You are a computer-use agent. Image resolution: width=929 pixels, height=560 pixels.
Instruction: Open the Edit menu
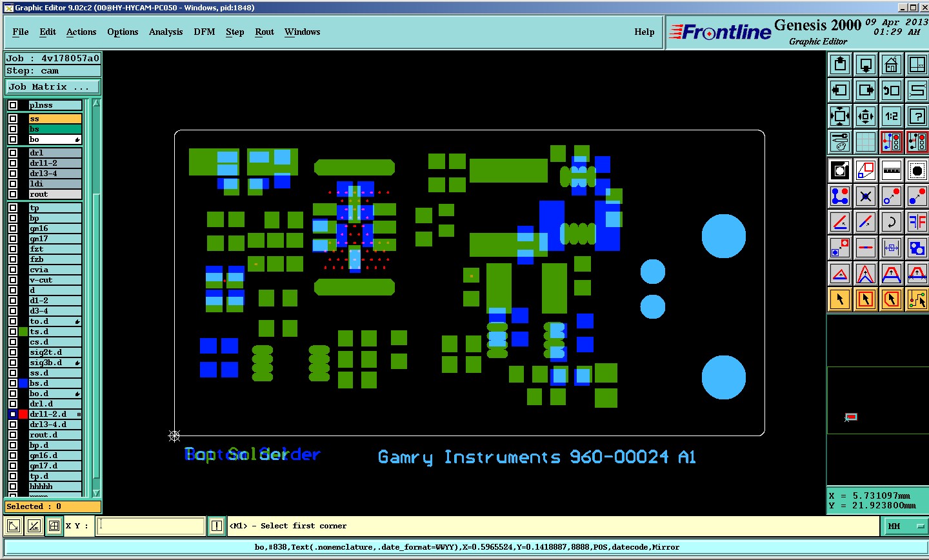coord(48,32)
